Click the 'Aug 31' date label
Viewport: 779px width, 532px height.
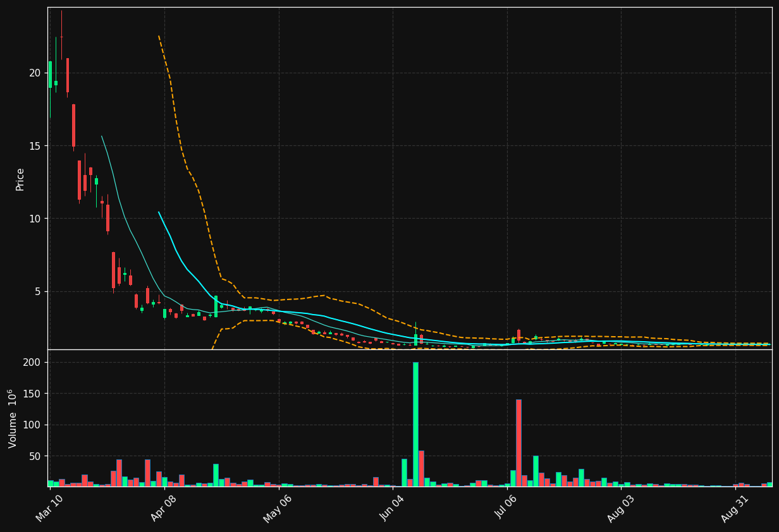pos(735,509)
